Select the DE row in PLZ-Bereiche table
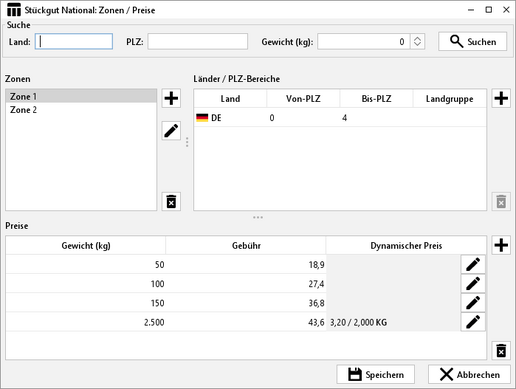The height and width of the screenshot is (389, 516). [x=340, y=118]
